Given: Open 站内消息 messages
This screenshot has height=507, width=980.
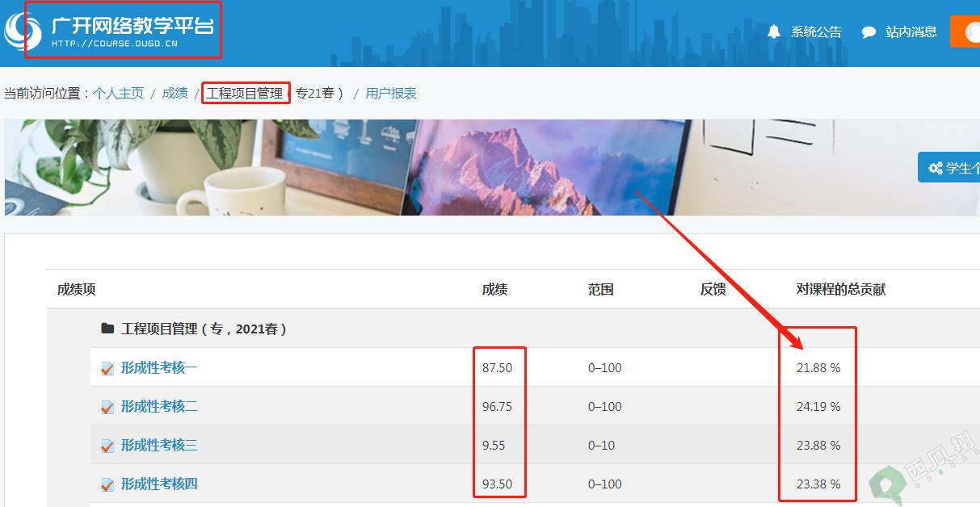Looking at the screenshot, I should pos(911,32).
